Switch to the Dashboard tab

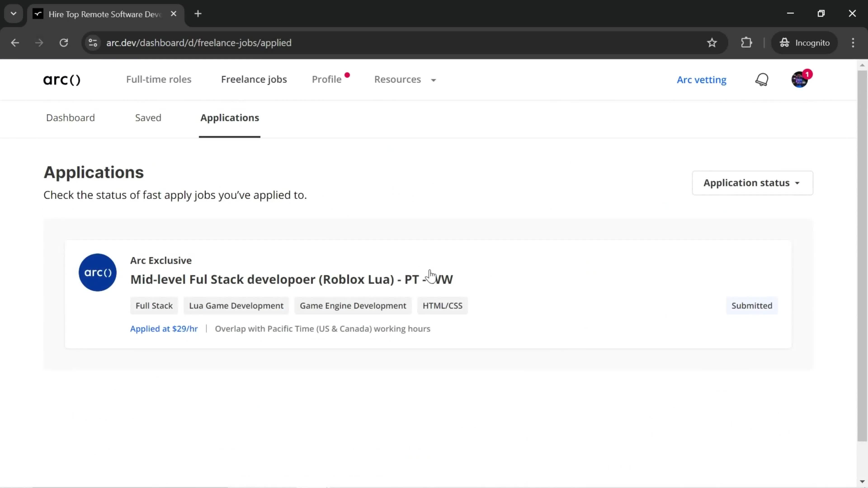click(70, 117)
